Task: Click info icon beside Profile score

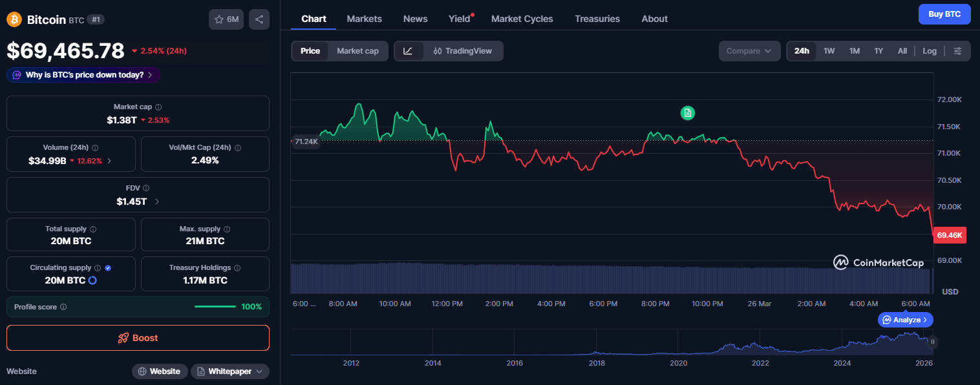Action: click(63, 307)
